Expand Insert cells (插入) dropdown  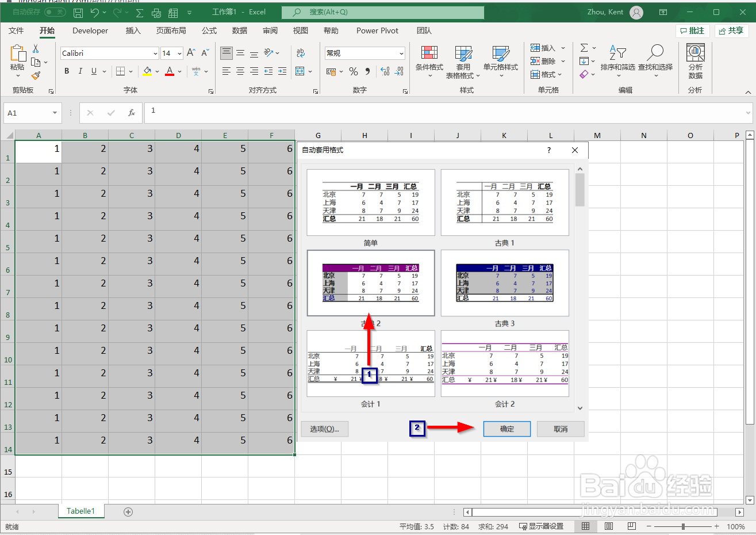[563, 48]
